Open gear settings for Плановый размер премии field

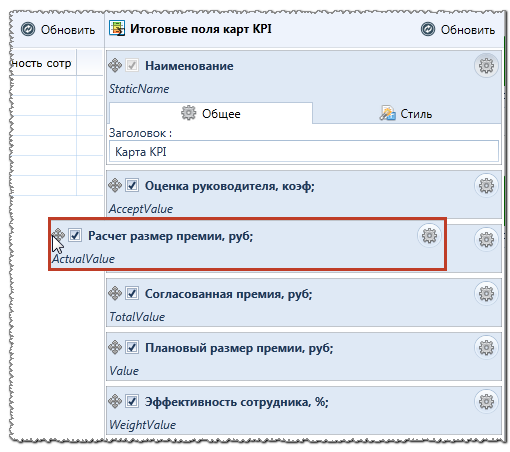pos(486,348)
